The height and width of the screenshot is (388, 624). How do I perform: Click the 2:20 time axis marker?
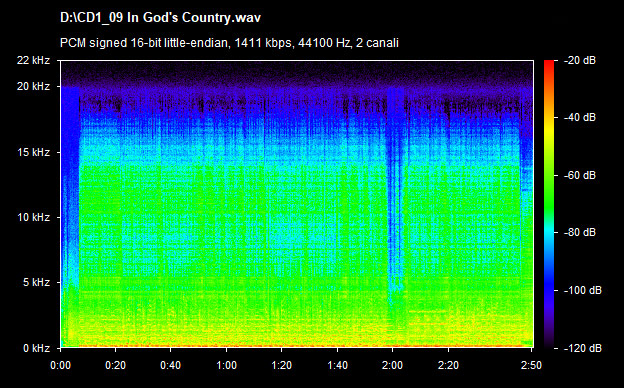pos(448,365)
